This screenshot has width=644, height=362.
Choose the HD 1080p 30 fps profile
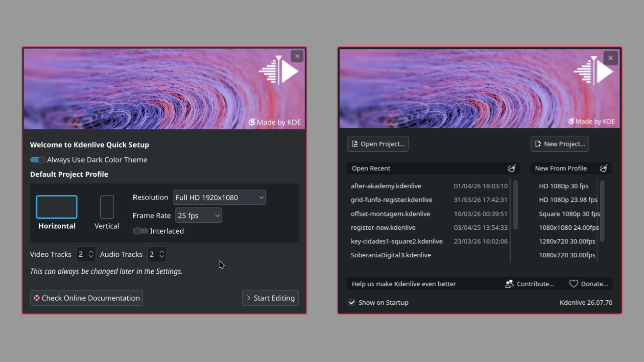pos(563,186)
